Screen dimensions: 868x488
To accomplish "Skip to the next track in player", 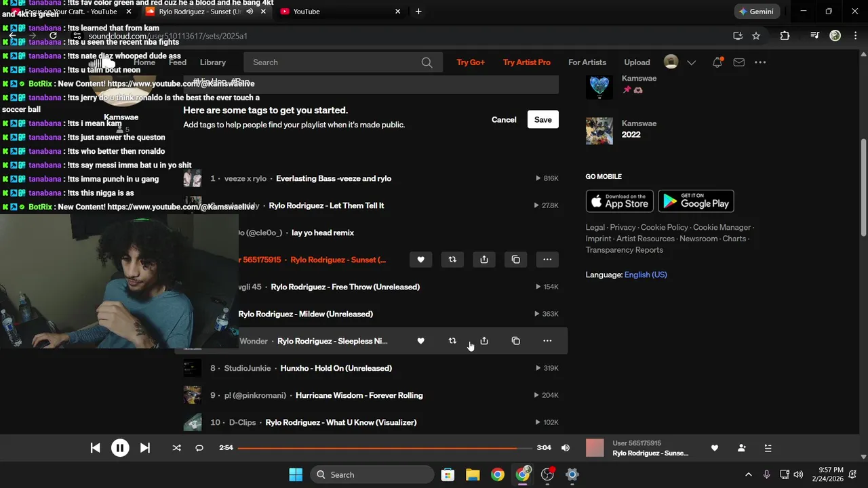I will [x=144, y=448].
